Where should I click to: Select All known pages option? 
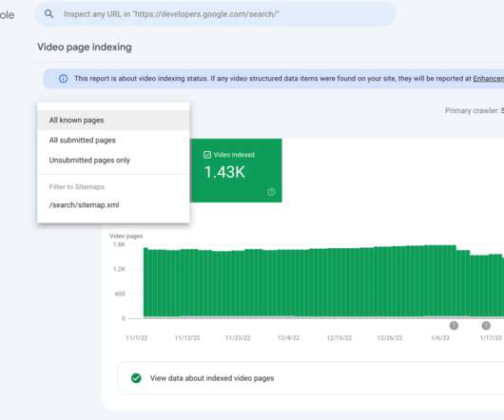click(x=113, y=120)
